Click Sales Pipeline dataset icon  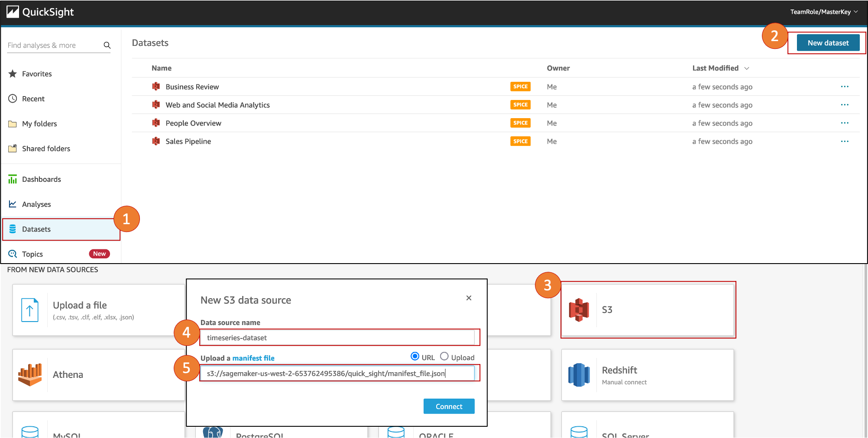coord(156,141)
